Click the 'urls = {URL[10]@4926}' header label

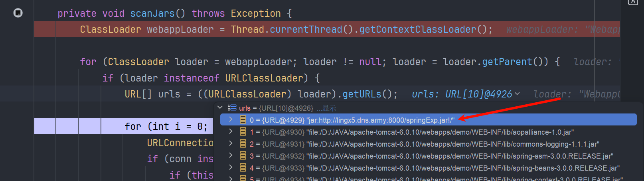coord(276,108)
